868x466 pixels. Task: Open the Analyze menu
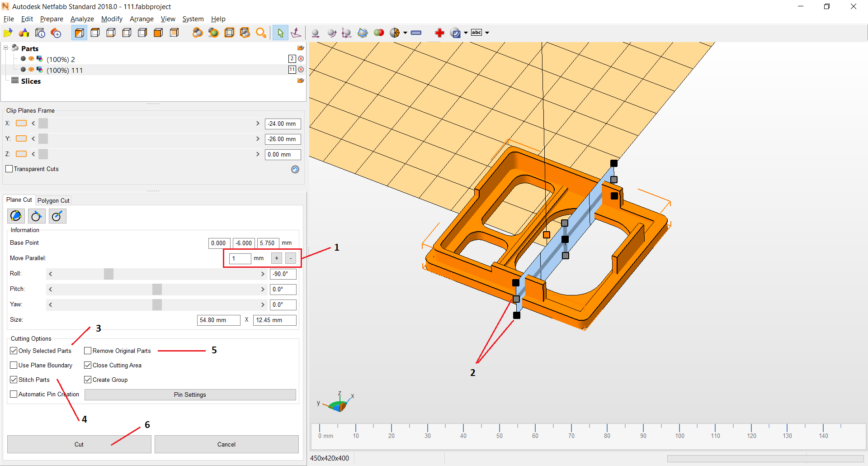[x=82, y=19]
